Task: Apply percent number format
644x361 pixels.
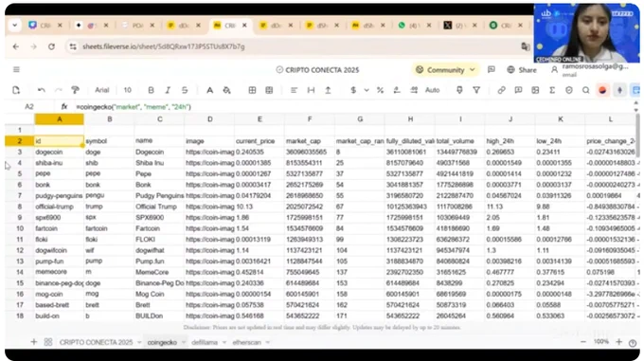Action: click(381, 90)
